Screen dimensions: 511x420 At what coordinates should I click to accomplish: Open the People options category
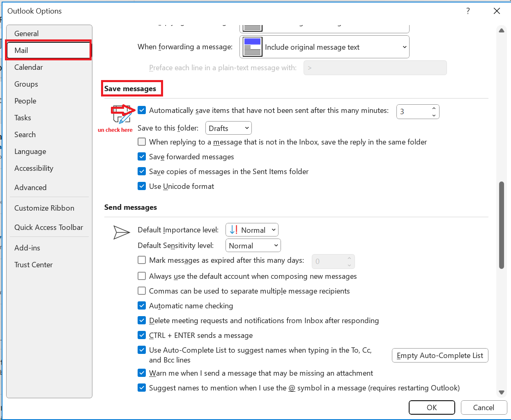click(49, 101)
